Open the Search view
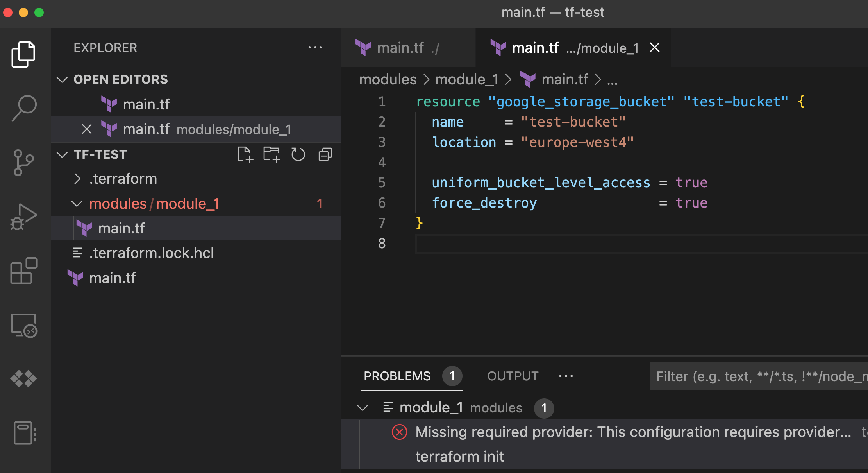Screen dimensions: 868x473 (x=23, y=107)
